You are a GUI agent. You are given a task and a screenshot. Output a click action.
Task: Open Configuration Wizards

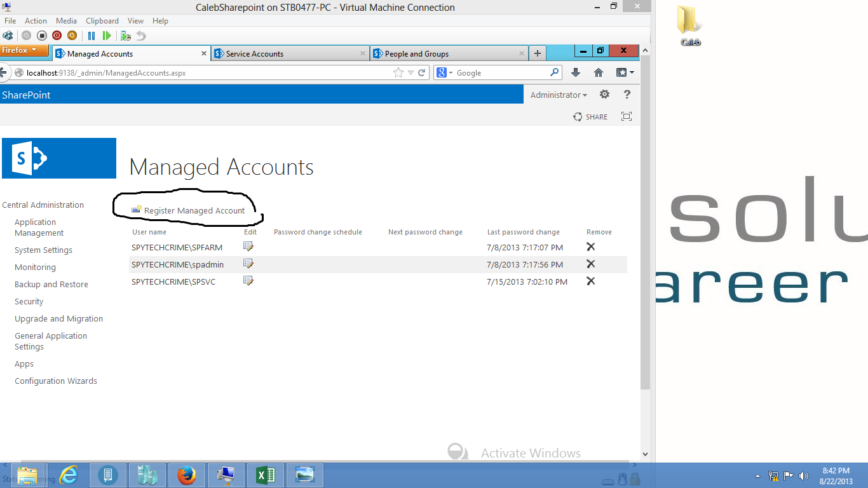click(56, 381)
